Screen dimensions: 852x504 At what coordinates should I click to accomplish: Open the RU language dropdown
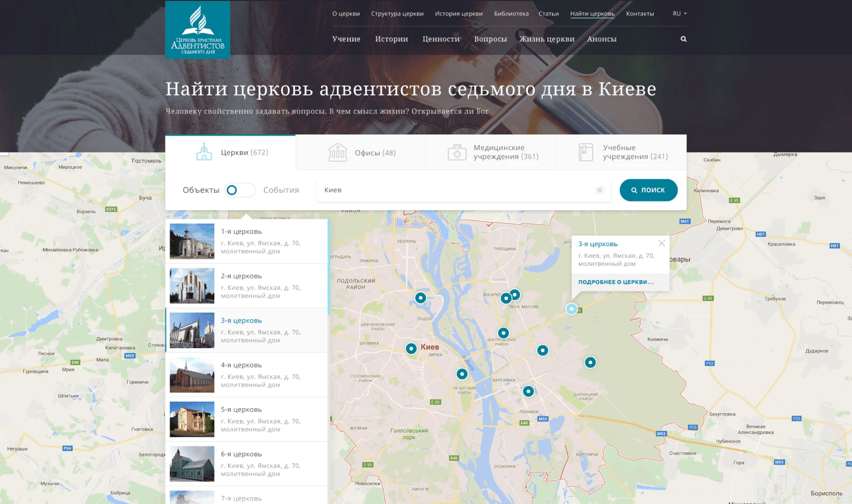click(x=680, y=13)
